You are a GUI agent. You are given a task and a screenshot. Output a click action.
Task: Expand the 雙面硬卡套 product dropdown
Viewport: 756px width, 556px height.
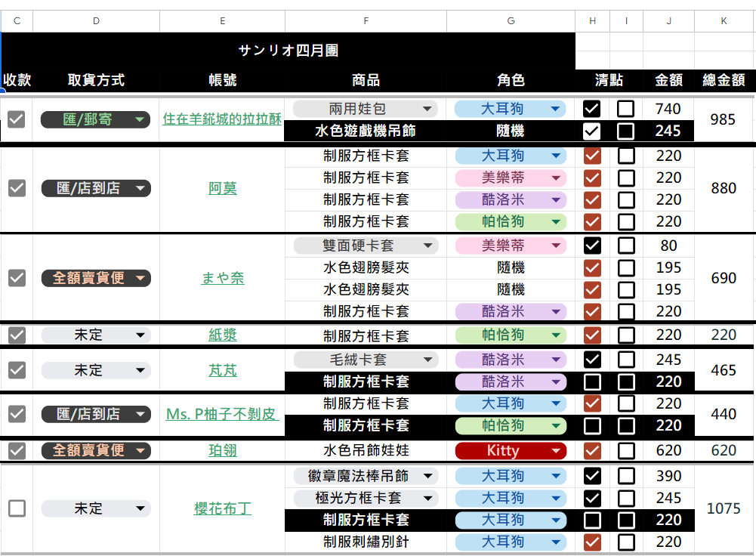tap(366, 246)
